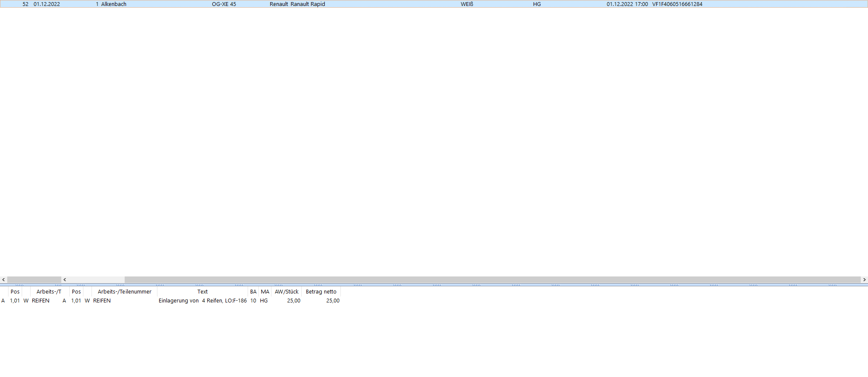Screen dimensions: 868x377
Task: Select the BA column header
Action: 253,292
